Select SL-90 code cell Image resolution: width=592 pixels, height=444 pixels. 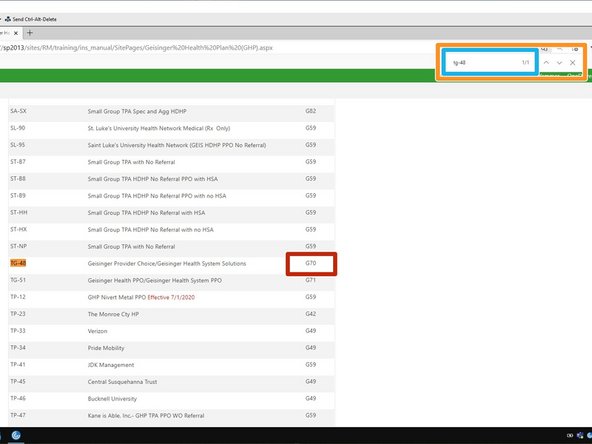(18, 128)
